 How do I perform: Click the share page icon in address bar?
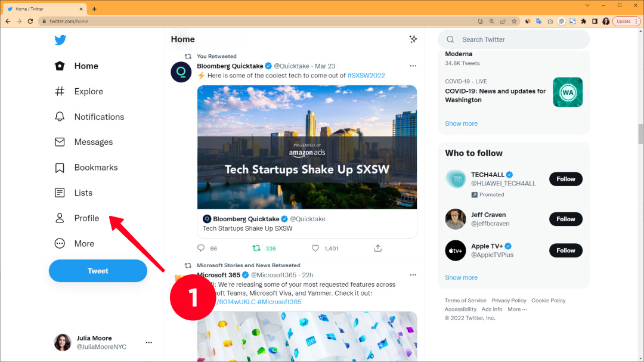tap(503, 21)
